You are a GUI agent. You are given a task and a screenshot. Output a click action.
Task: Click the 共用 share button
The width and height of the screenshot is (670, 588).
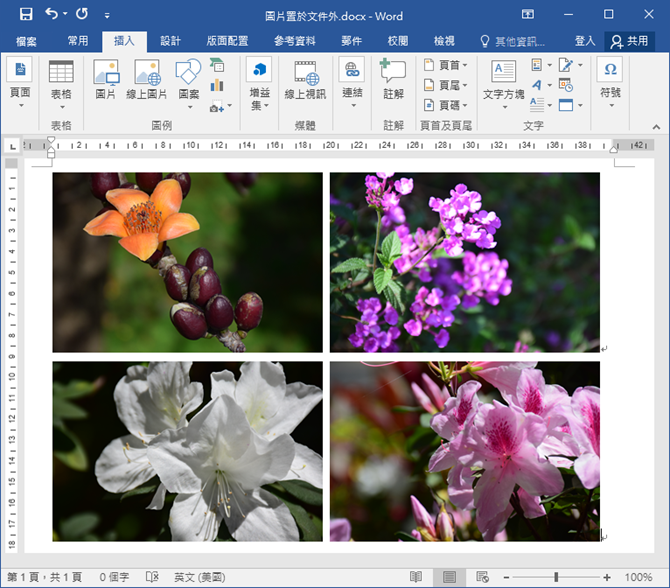point(629,41)
